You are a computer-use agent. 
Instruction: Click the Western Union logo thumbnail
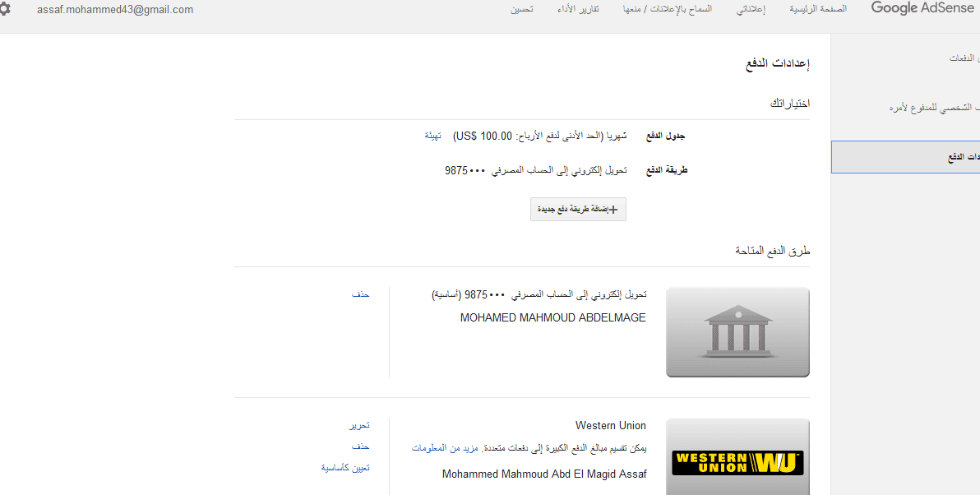click(737, 457)
